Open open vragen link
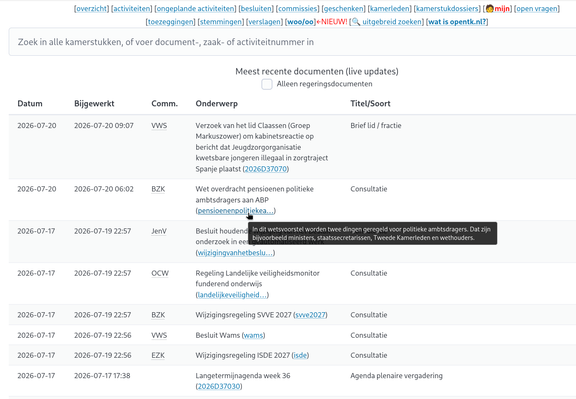Viewport: 576px width, 399px height. tap(537, 8)
